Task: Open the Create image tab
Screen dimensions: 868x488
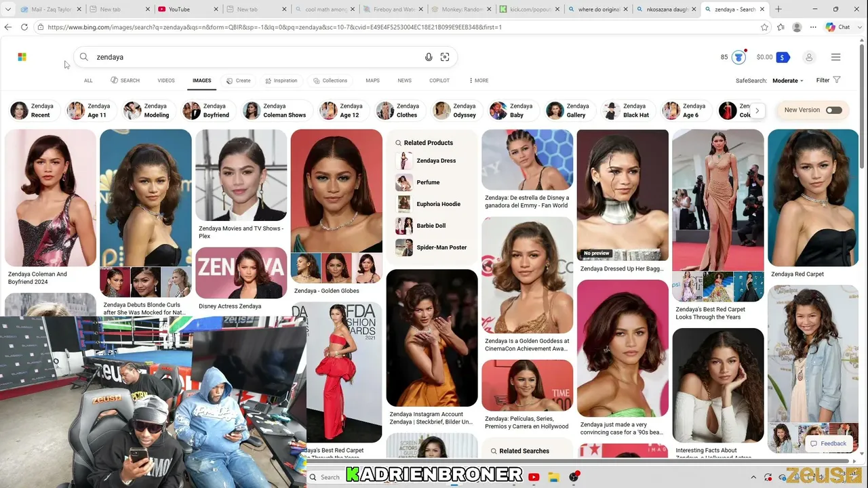Action: tap(239, 81)
